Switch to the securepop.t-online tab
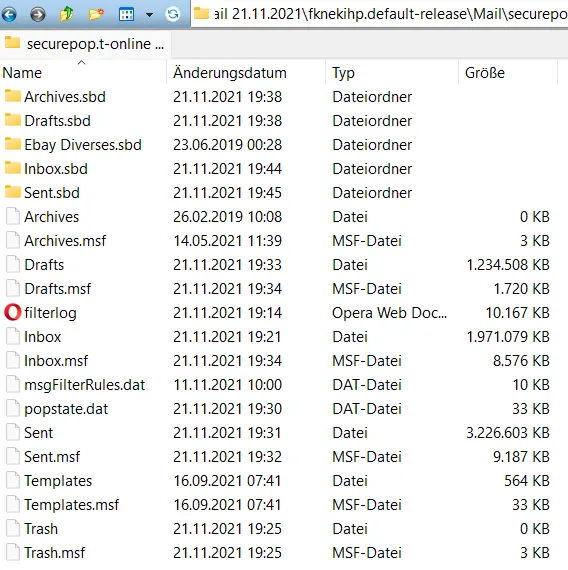The width and height of the screenshot is (568, 570). pyautogui.click(x=85, y=44)
